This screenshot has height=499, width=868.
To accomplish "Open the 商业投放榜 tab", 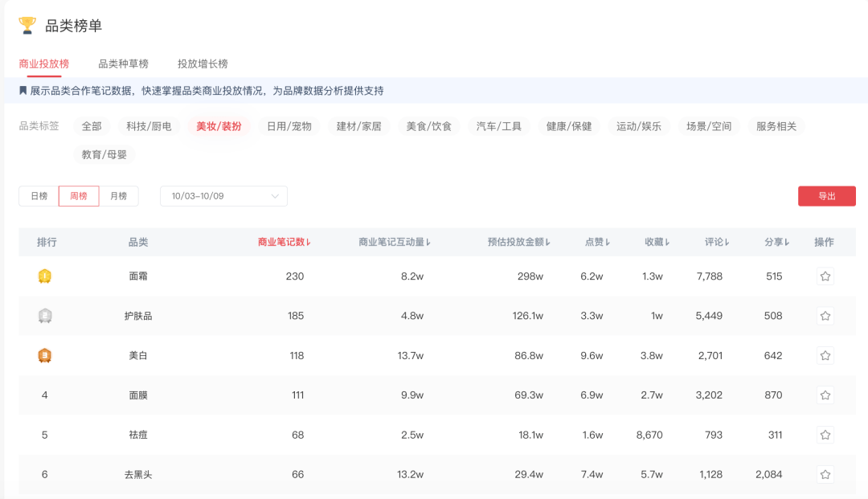I will coord(43,63).
